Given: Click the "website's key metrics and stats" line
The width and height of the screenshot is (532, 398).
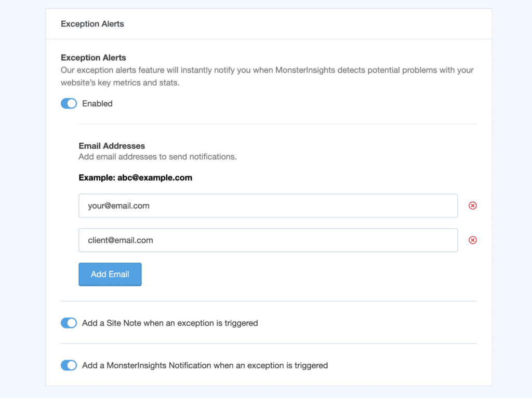Looking at the screenshot, I should click(x=120, y=83).
